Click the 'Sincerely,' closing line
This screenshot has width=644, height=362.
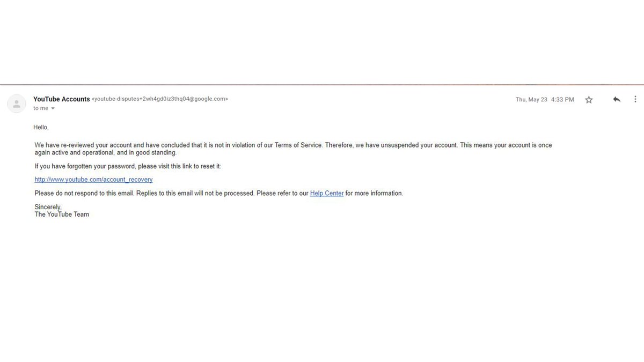click(x=48, y=207)
